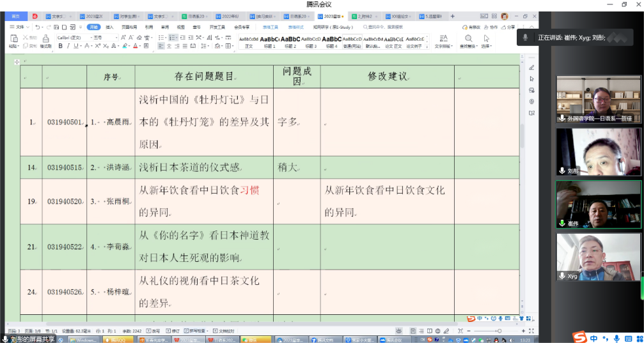Click the Format Painter (格式刷) icon
Viewport: 644px width, 343px height.
[x=45, y=40]
